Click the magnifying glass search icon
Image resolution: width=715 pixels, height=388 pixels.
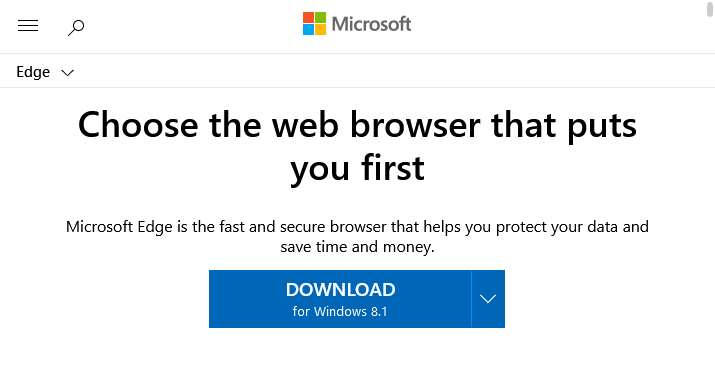76,27
